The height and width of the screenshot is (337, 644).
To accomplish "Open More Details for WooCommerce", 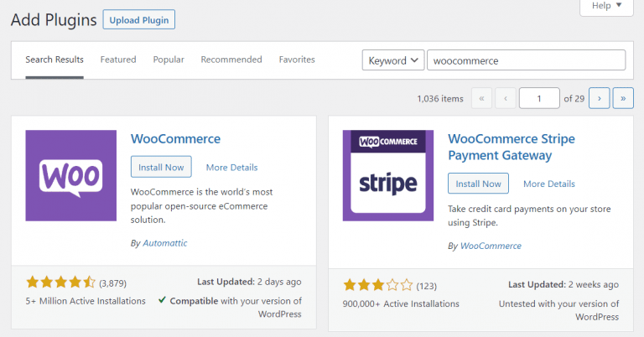I will (231, 168).
